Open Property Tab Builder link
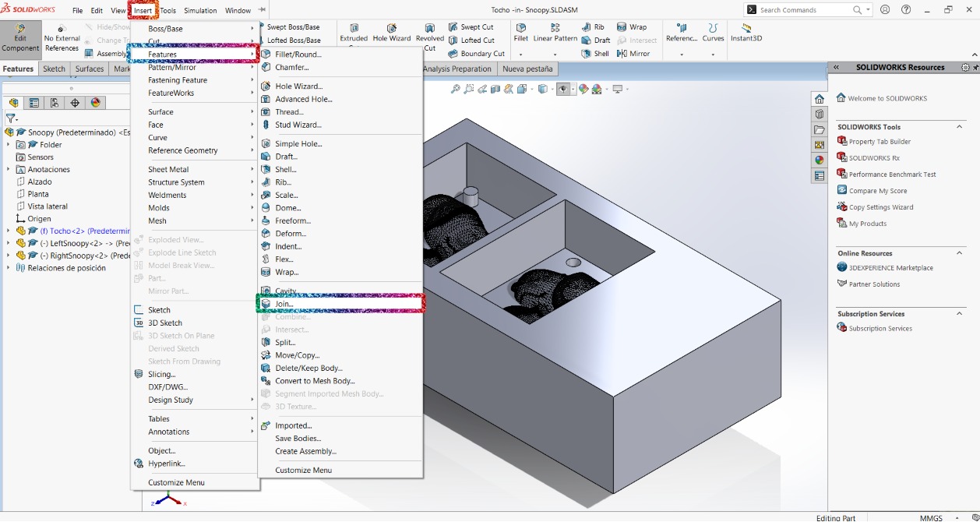980x522 pixels. (880, 142)
